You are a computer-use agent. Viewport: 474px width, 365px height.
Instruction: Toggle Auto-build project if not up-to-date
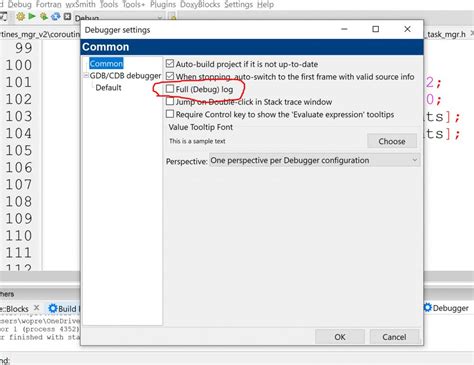pyautogui.click(x=170, y=63)
